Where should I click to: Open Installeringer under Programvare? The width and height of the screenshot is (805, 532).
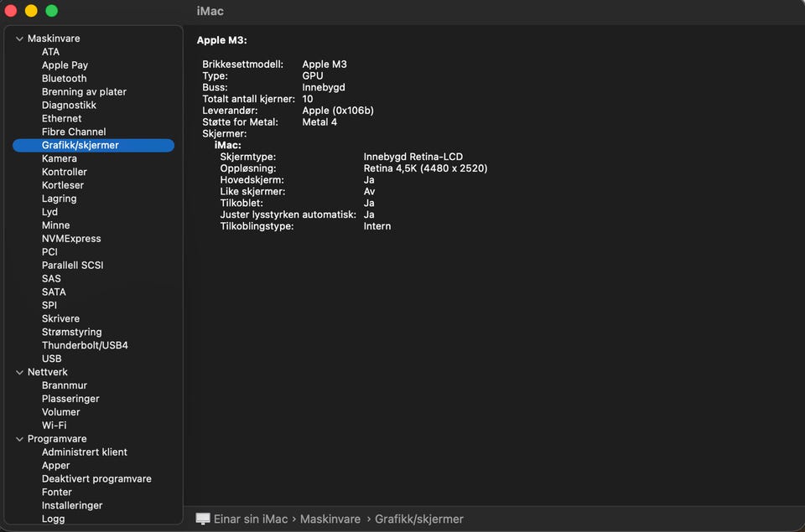tap(72, 505)
